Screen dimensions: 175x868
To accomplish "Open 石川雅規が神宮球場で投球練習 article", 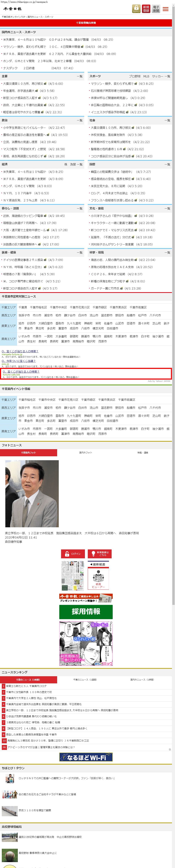I will pos(111,91).
